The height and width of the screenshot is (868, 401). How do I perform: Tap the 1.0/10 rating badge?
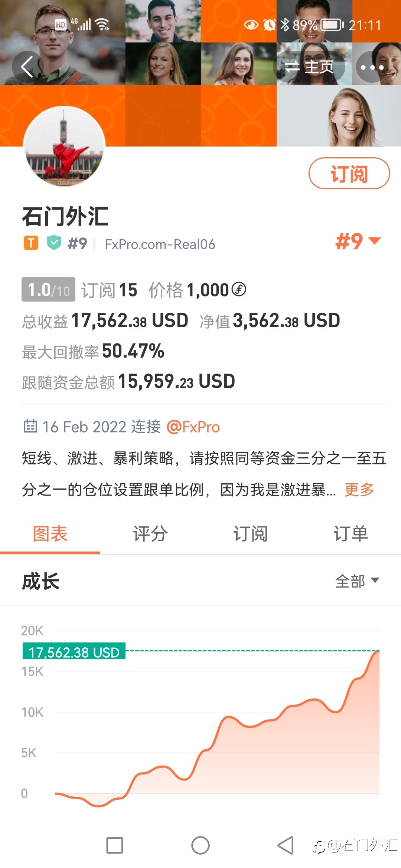pos(48,289)
